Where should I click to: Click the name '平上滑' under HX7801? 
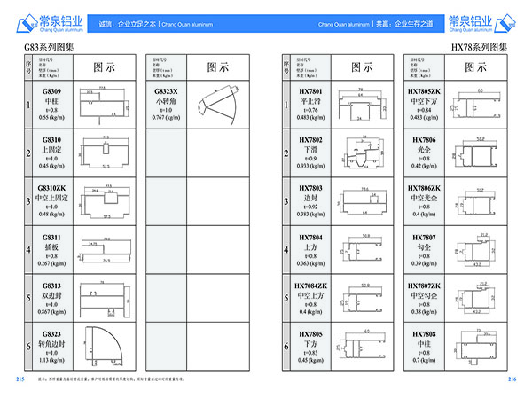tap(310, 101)
